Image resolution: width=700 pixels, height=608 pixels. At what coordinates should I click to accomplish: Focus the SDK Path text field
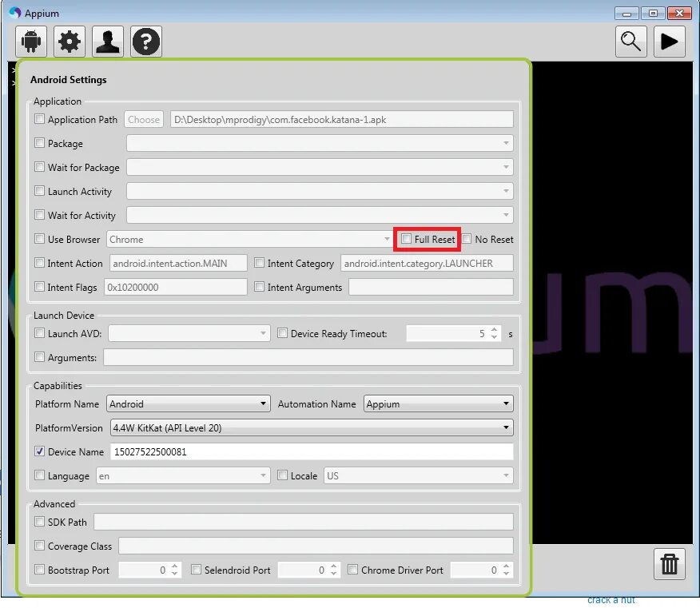(304, 522)
